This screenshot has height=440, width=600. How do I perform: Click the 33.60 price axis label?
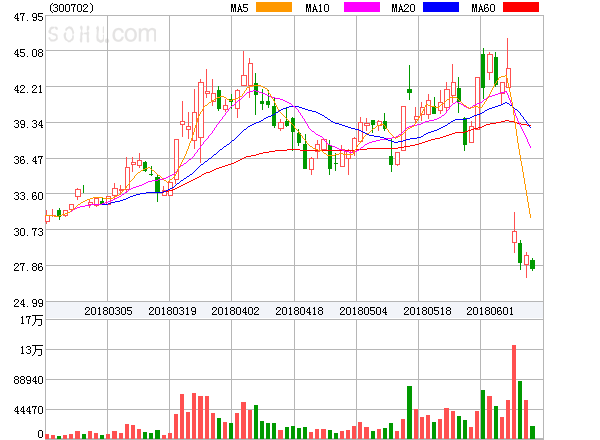29,196
